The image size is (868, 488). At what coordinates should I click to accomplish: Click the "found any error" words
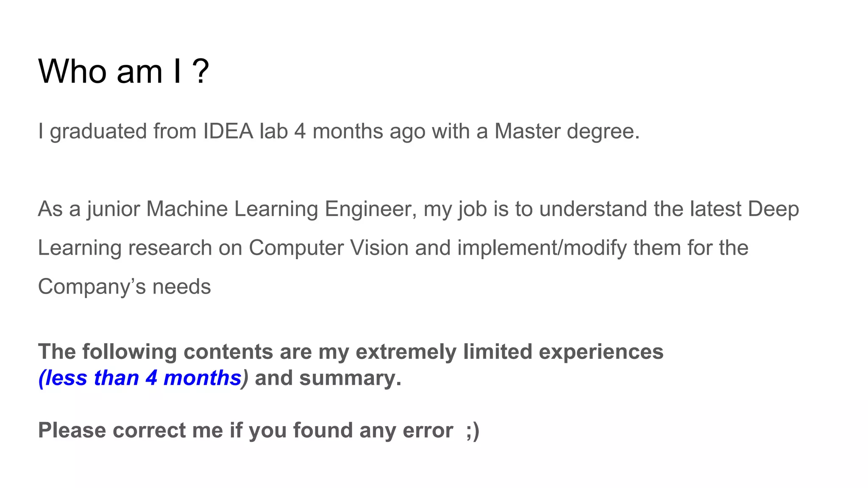(x=373, y=430)
